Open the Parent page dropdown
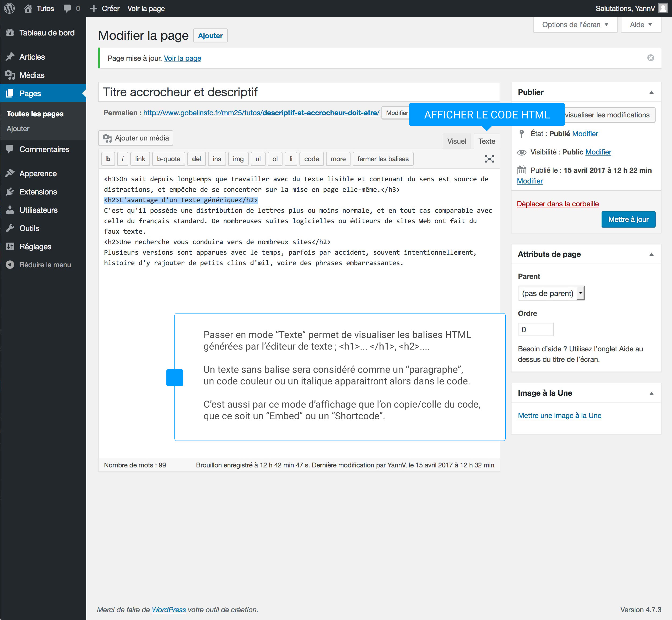The image size is (672, 620). pyautogui.click(x=551, y=293)
